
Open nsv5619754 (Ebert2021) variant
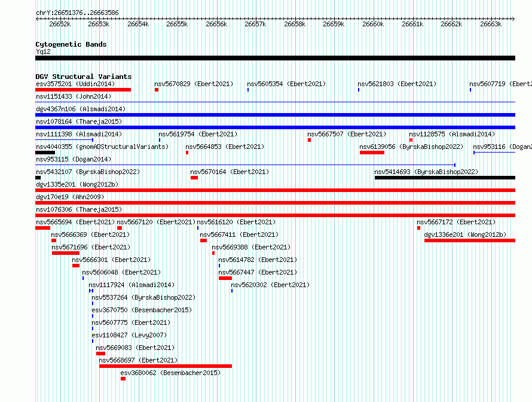(x=198, y=134)
